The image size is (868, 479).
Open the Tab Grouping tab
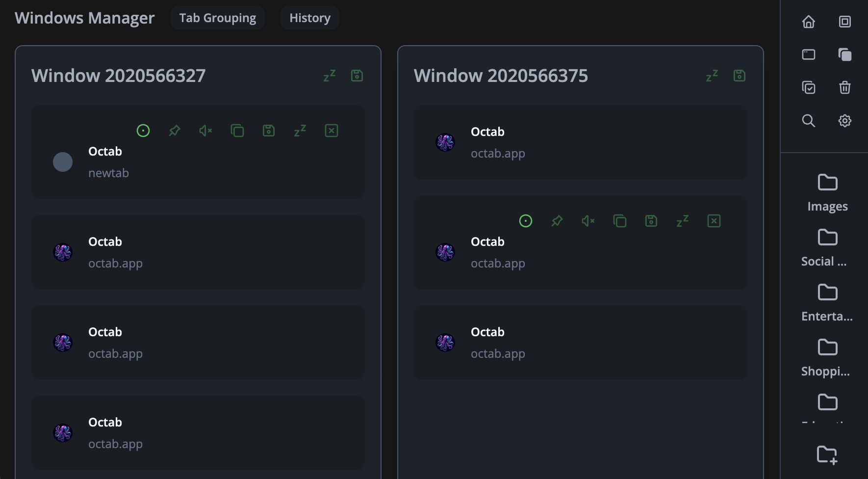[217, 18]
